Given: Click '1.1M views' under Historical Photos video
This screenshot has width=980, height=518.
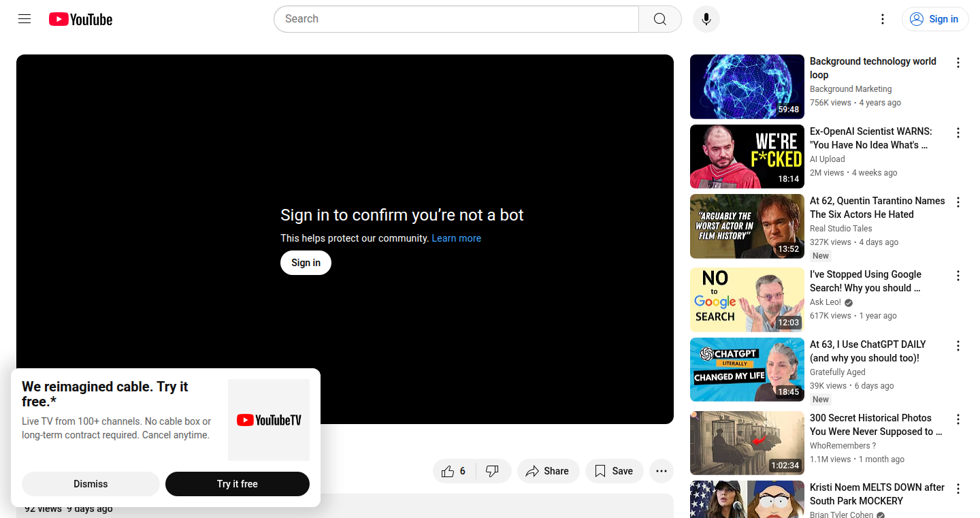Looking at the screenshot, I should [830, 459].
